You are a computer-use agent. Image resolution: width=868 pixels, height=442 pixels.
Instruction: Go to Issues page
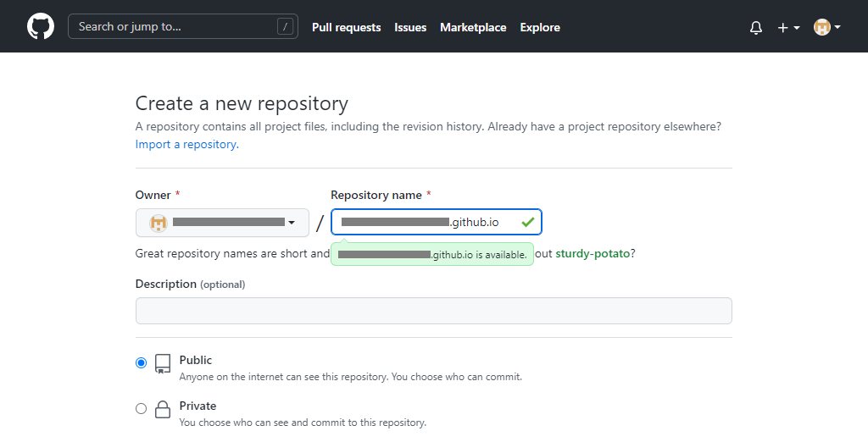410,27
